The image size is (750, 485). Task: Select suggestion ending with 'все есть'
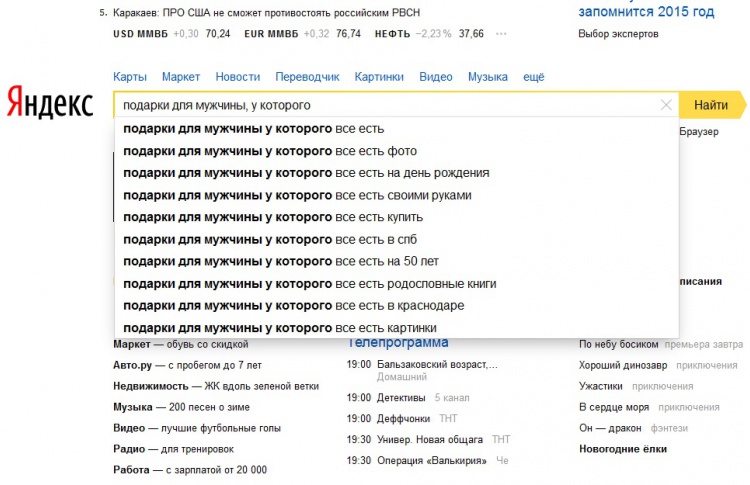397,129
